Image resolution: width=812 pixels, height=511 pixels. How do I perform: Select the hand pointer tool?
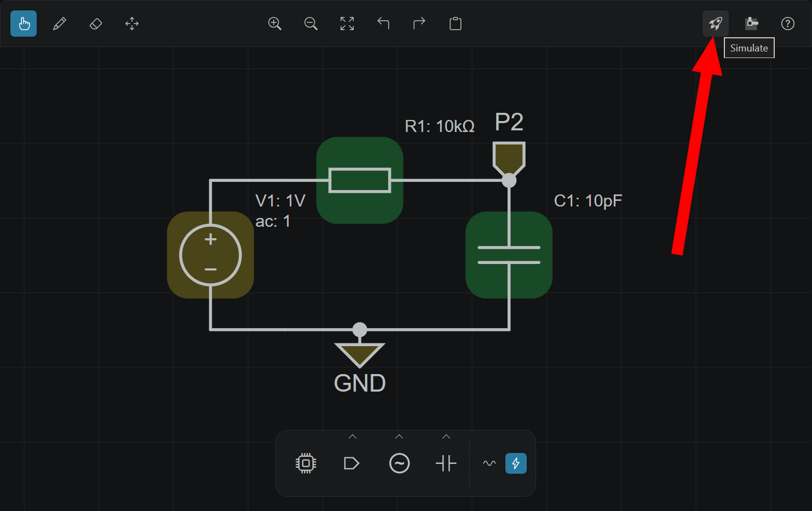(x=24, y=24)
